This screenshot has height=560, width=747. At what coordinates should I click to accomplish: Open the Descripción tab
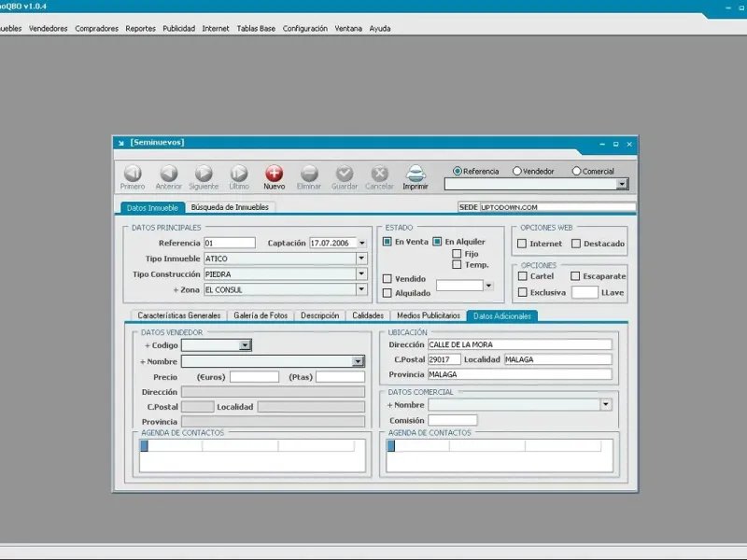[320, 315]
